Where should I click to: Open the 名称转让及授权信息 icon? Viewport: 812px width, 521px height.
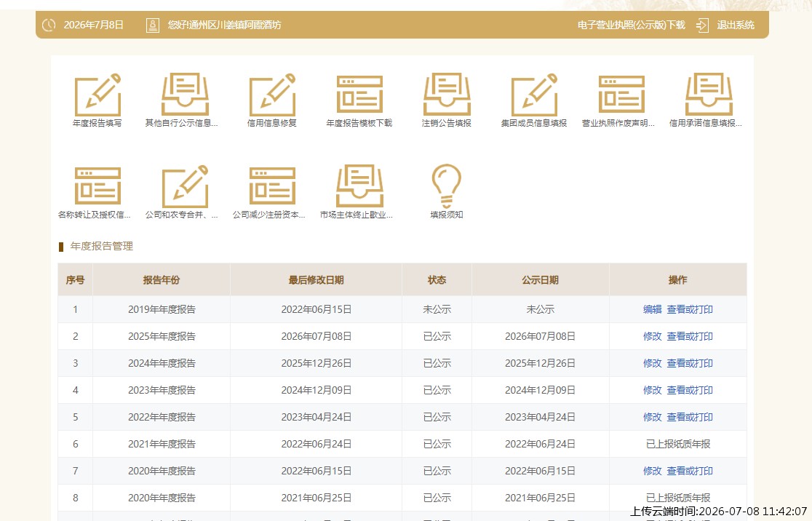(x=97, y=186)
